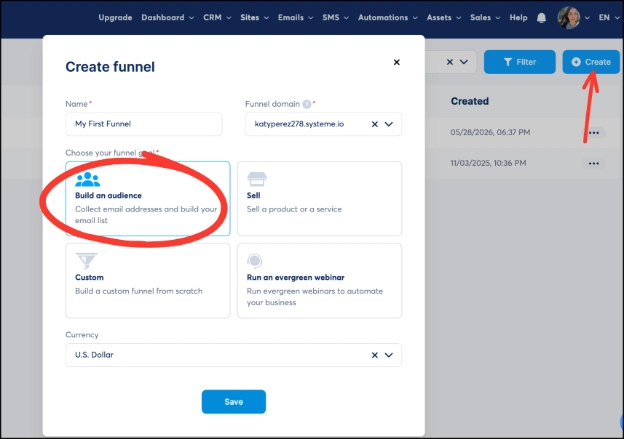Click the Filter button

coord(519,62)
